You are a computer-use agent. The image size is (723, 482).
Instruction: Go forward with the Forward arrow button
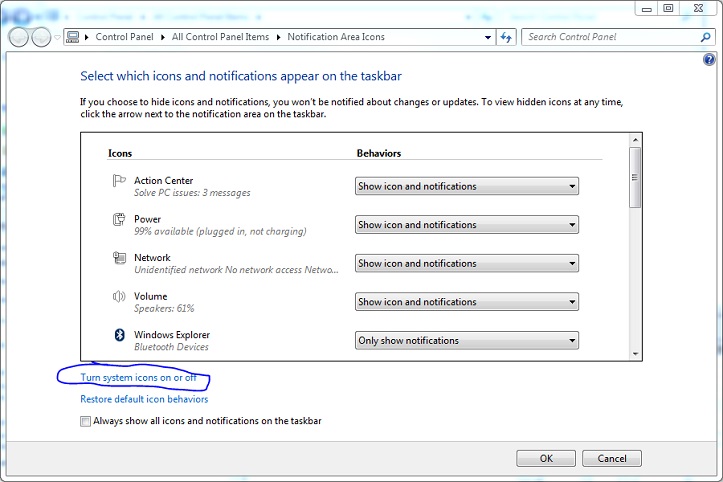[x=41, y=37]
